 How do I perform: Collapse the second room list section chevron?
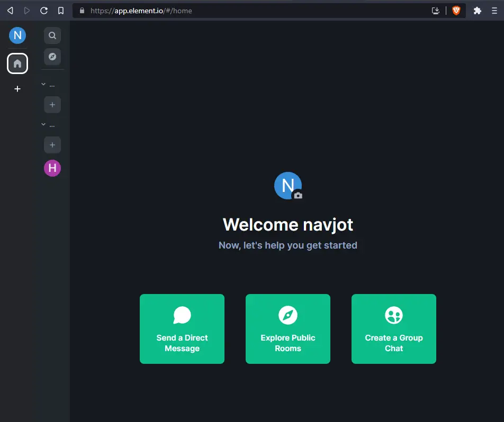(43, 124)
